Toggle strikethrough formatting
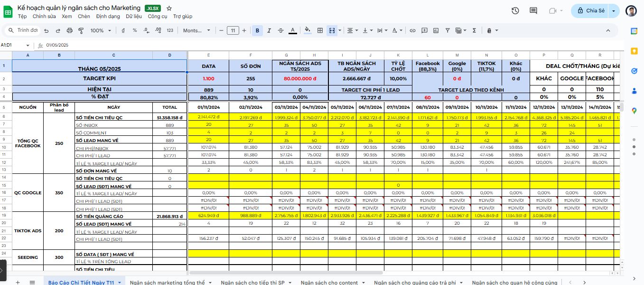The height and width of the screenshot is (285, 644). [x=281, y=30]
